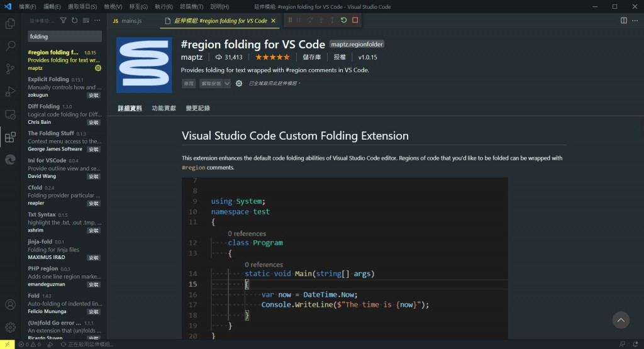644x349 pixels.
Task: Restart the debug session
Action: point(343,20)
